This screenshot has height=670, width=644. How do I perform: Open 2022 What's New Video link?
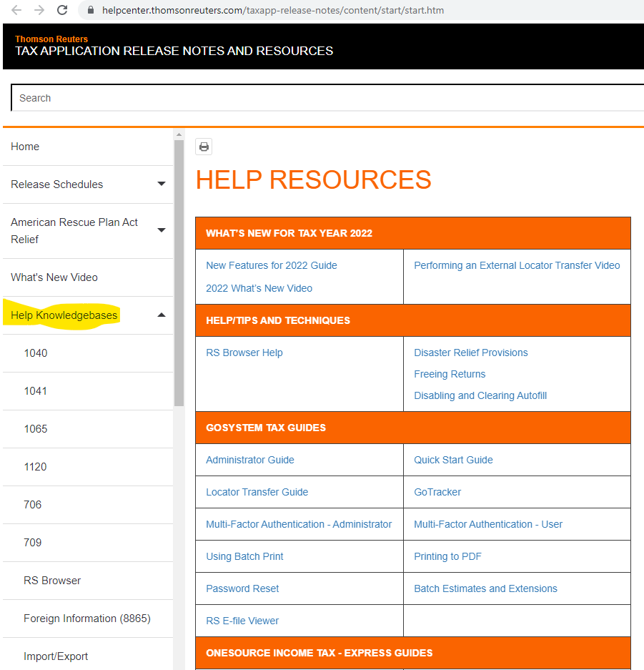(x=259, y=288)
